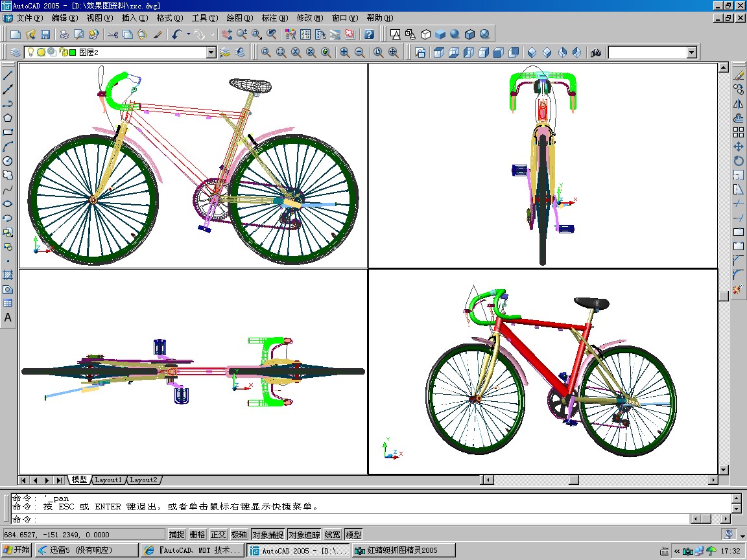Switch to the Layout1 tab
The image size is (747, 560).
(x=108, y=480)
